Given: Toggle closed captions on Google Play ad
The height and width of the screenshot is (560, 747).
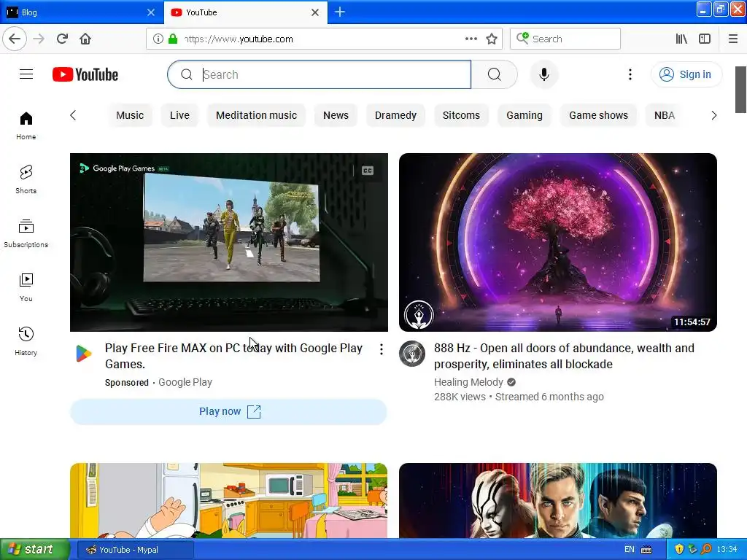Looking at the screenshot, I should (368, 171).
